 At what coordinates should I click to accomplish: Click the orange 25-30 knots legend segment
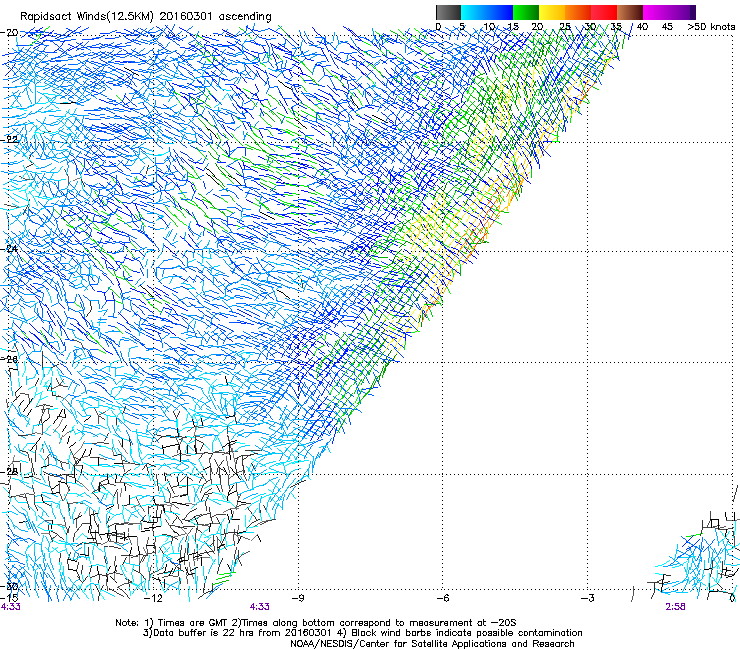578,12
